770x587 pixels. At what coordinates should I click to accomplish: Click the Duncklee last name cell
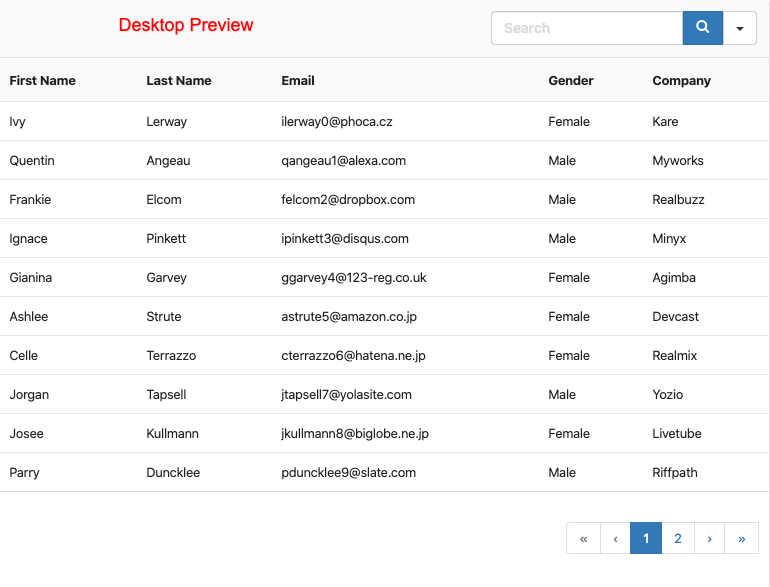pos(173,473)
